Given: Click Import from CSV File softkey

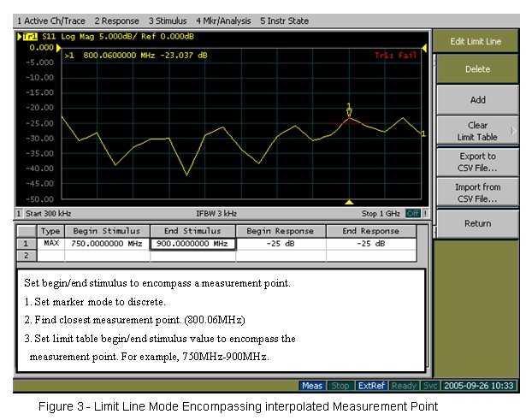Looking at the screenshot, I should pyautogui.click(x=477, y=192).
